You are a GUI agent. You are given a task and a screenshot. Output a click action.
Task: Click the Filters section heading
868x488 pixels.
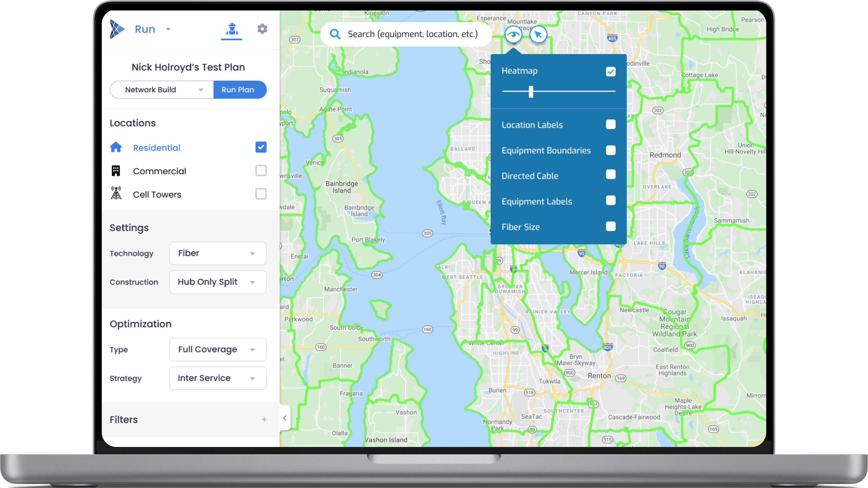124,419
